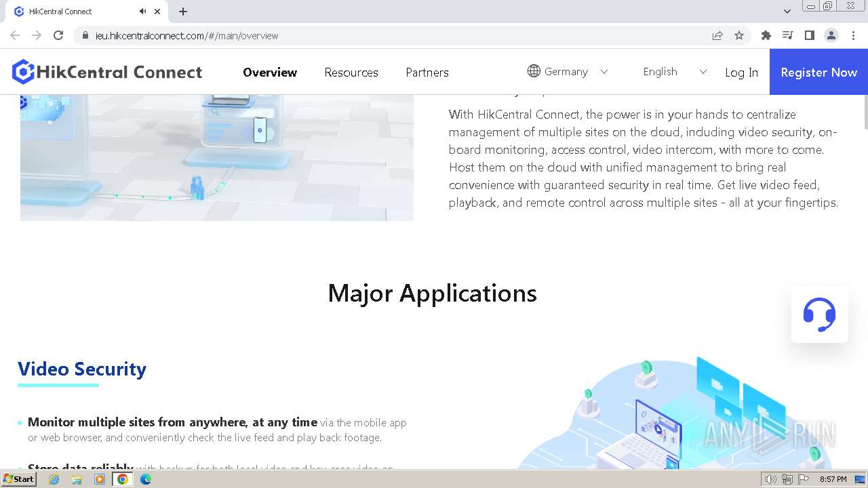Click the tab search chevron button
868x488 pixels.
(x=787, y=12)
